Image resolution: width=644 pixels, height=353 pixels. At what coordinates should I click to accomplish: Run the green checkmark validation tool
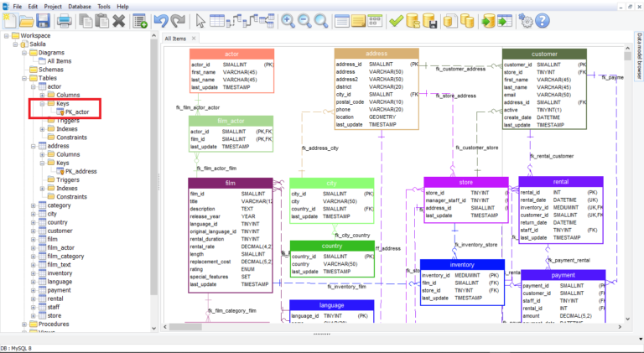coord(396,20)
